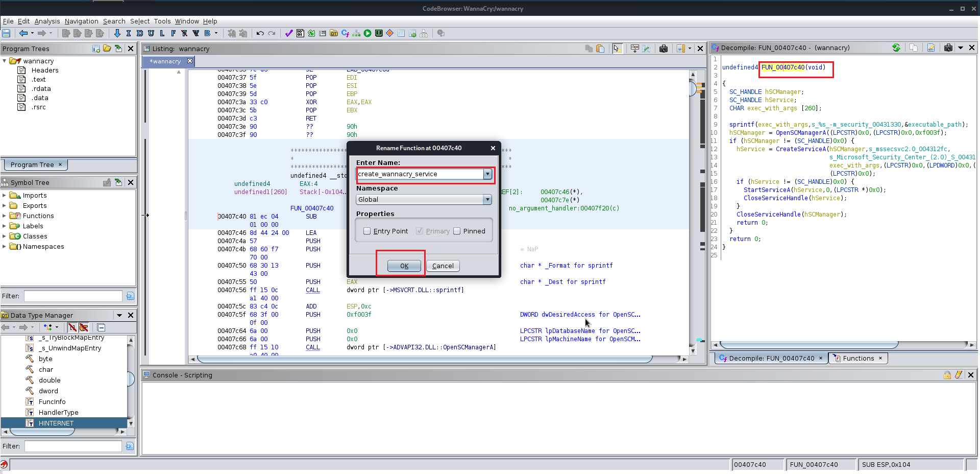Click the green Run script play icon
The image size is (980, 474).
point(367,33)
